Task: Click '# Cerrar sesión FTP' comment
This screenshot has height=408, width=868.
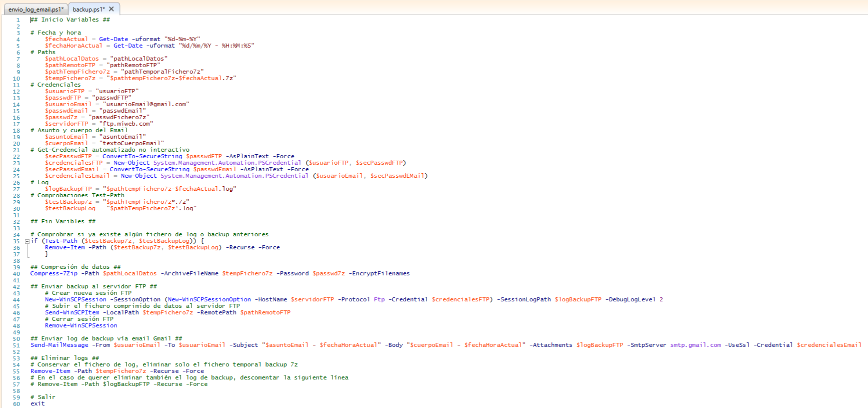Action: (x=79, y=319)
